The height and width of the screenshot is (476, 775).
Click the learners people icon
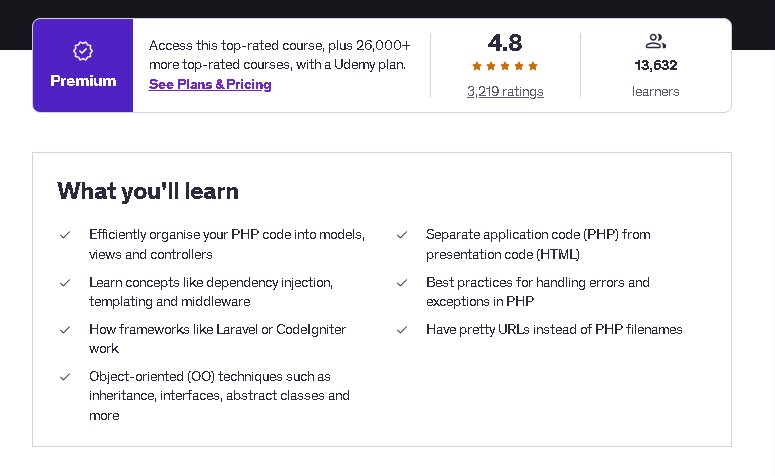655,41
